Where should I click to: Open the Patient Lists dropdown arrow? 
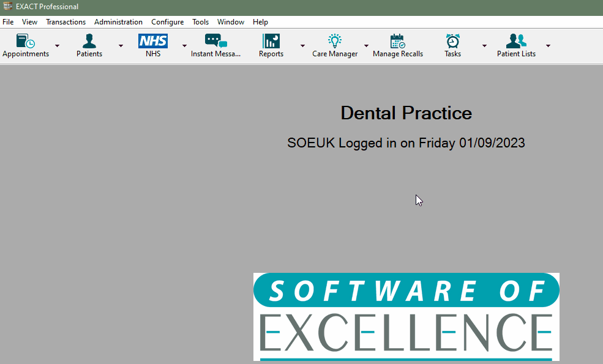click(x=548, y=46)
